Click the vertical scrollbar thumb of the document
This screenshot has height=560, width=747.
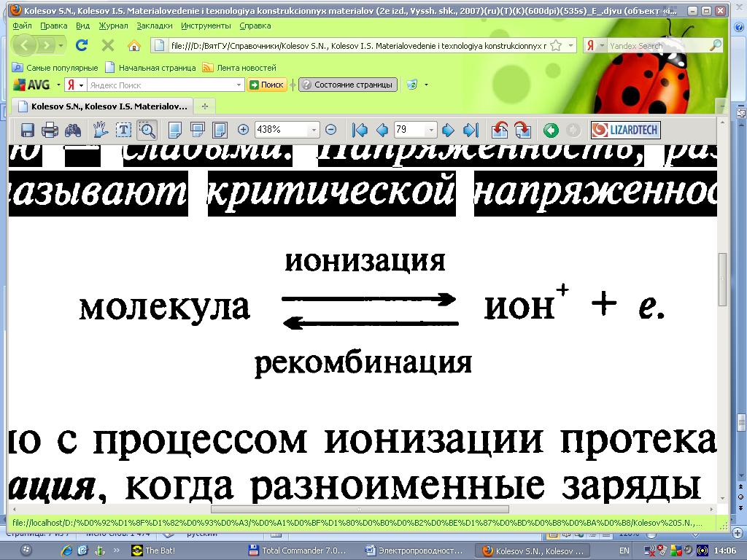click(x=722, y=279)
